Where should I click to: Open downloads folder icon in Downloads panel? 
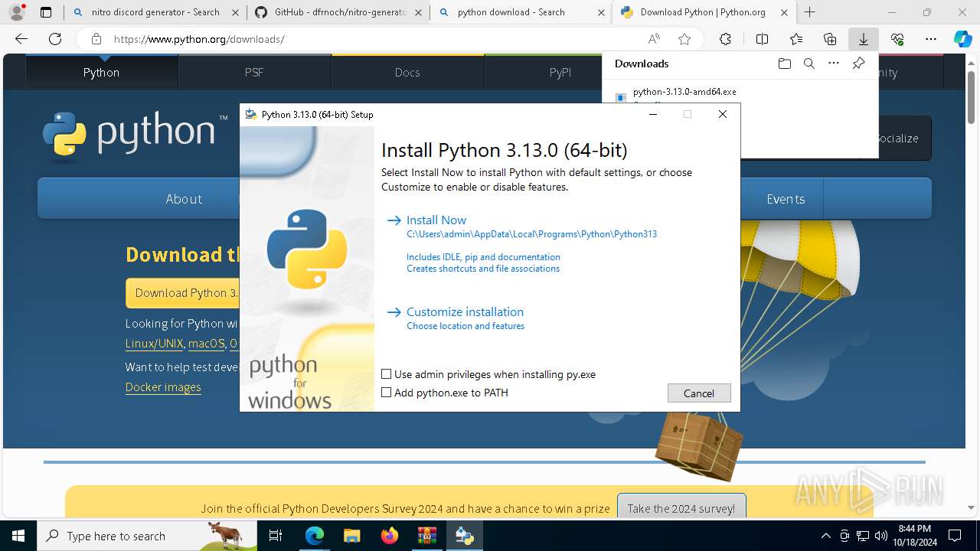[x=784, y=64]
